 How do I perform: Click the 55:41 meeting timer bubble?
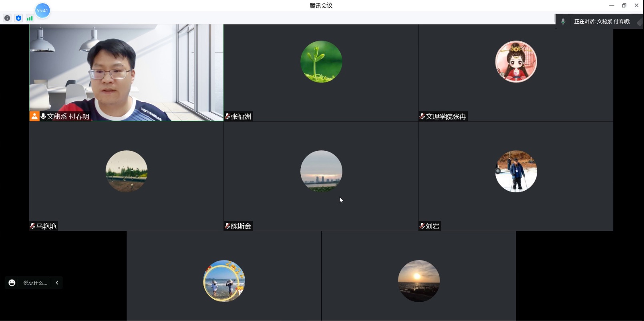point(42,10)
